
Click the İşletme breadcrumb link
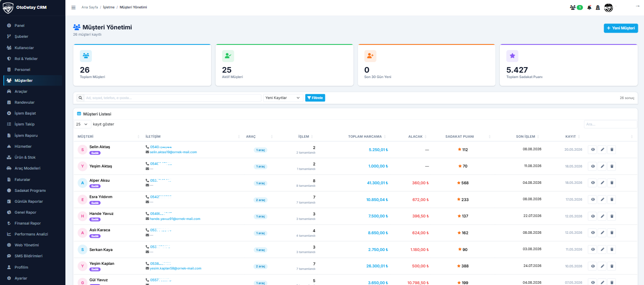click(109, 7)
